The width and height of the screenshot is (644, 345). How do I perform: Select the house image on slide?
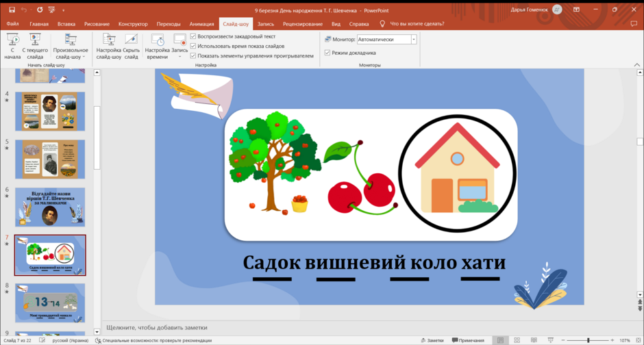(457, 172)
